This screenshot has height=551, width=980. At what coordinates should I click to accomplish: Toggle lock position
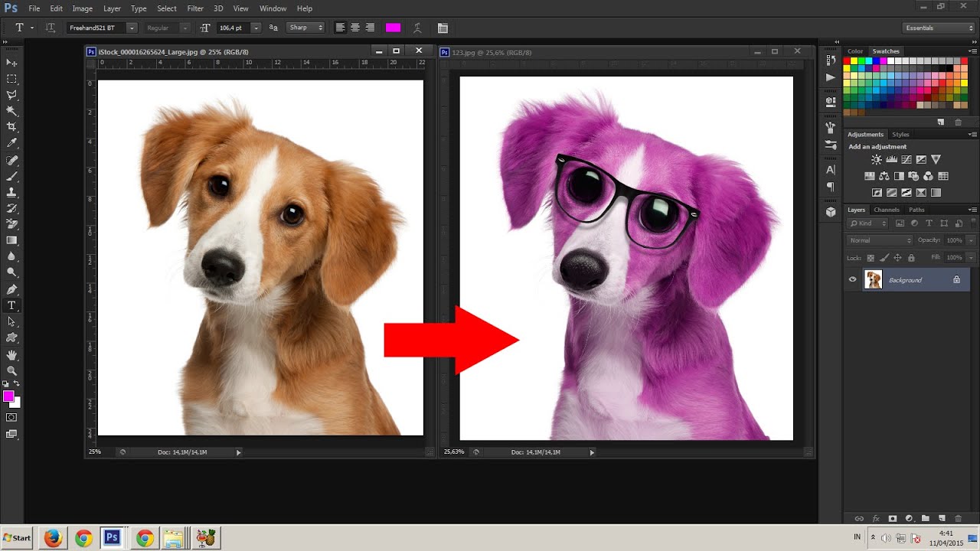[898, 258]
